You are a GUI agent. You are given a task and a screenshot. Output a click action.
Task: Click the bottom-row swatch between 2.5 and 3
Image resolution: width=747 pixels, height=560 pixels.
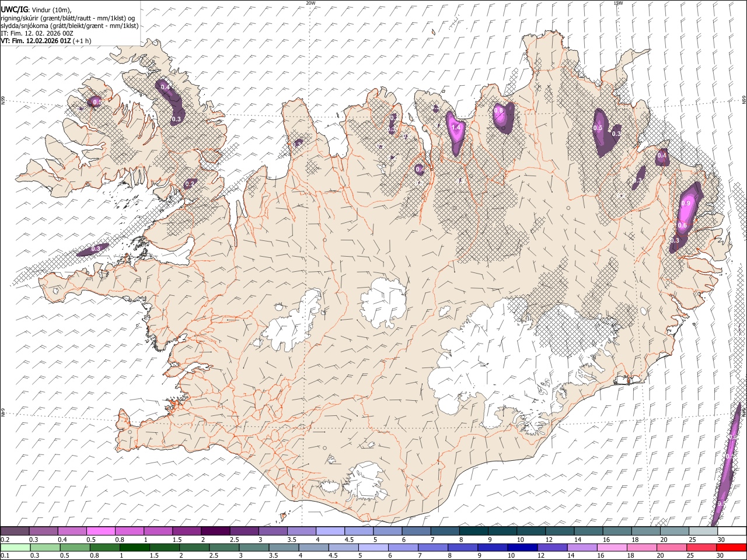pyautogui.click(x=224, y=548)
